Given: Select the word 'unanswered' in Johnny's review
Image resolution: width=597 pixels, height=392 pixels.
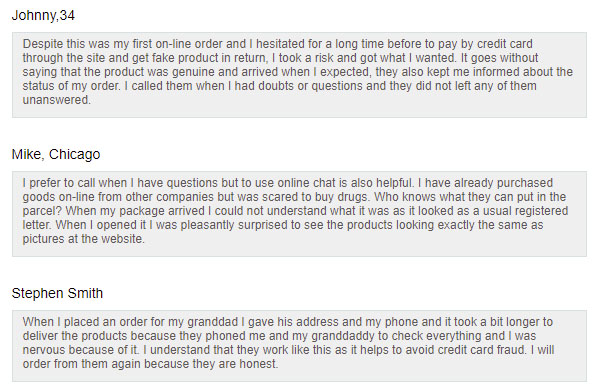Looking at the screenshot, I should click(56, 100).
